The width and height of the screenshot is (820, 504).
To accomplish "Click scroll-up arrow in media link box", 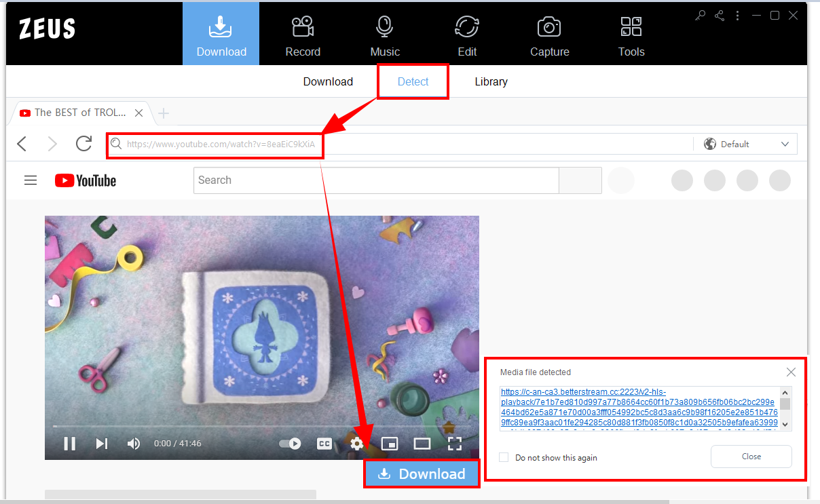I will [785, 392].
